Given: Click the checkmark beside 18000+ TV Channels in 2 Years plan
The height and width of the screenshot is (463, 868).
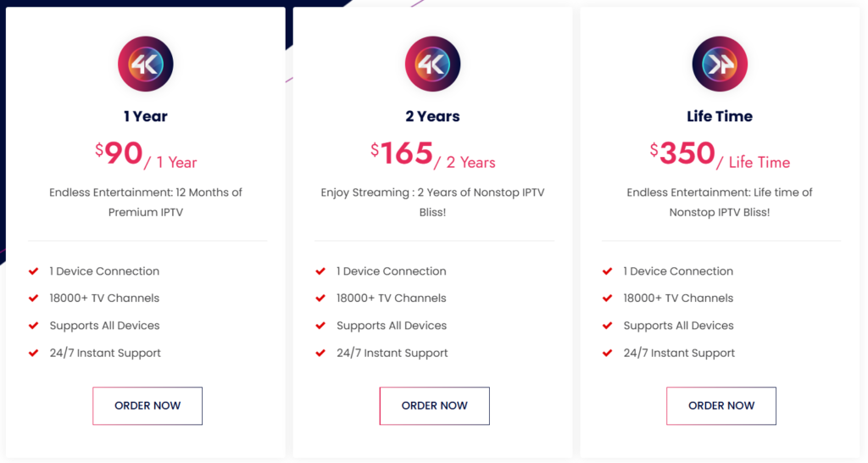Looking at the screenshot, I should tap(320, 298).
